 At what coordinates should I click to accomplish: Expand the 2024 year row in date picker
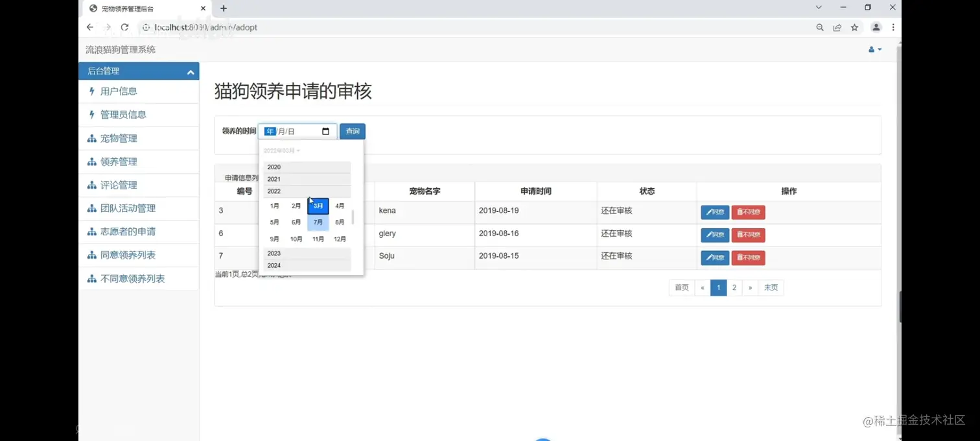[x=307, y=265]
